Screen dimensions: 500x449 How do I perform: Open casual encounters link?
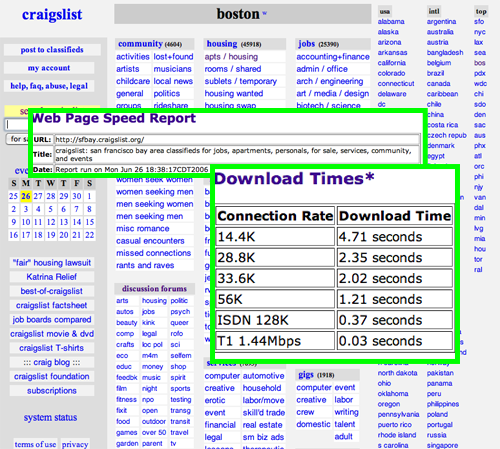[x=150, y=241]
